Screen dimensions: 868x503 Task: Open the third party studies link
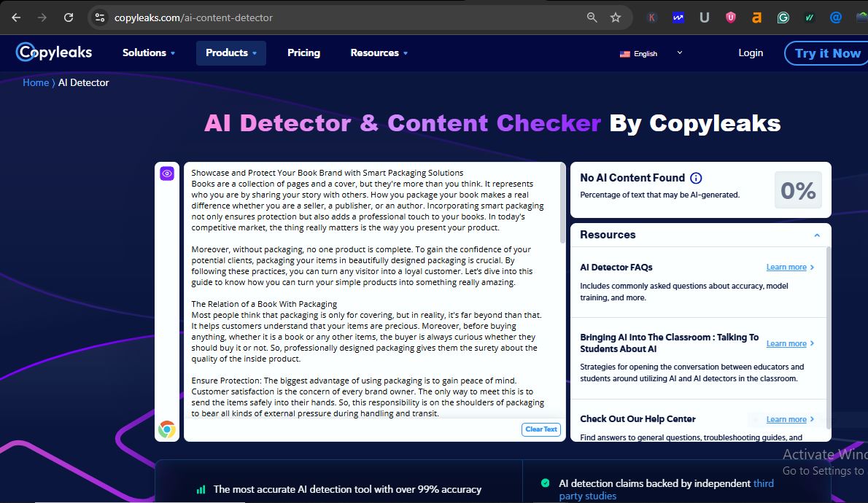(666, 490)
